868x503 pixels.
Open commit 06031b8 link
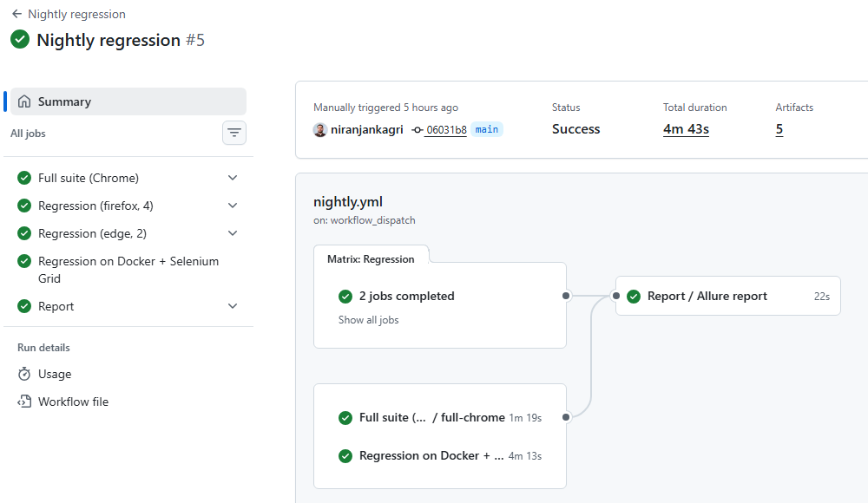coord(446,129)
